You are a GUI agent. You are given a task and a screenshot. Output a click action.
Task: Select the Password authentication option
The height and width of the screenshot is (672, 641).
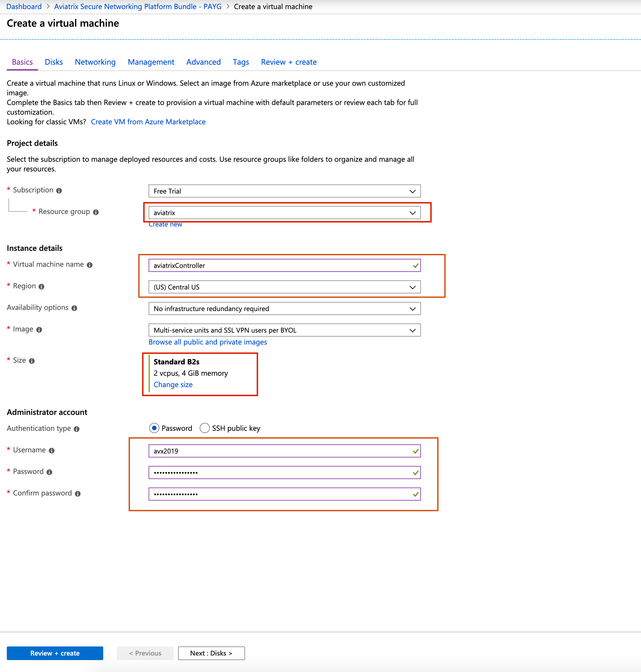(x=154, y=428)
